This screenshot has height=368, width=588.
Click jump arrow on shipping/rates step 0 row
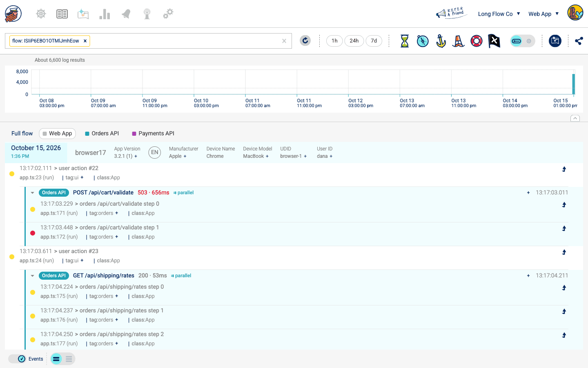[564, 287]
